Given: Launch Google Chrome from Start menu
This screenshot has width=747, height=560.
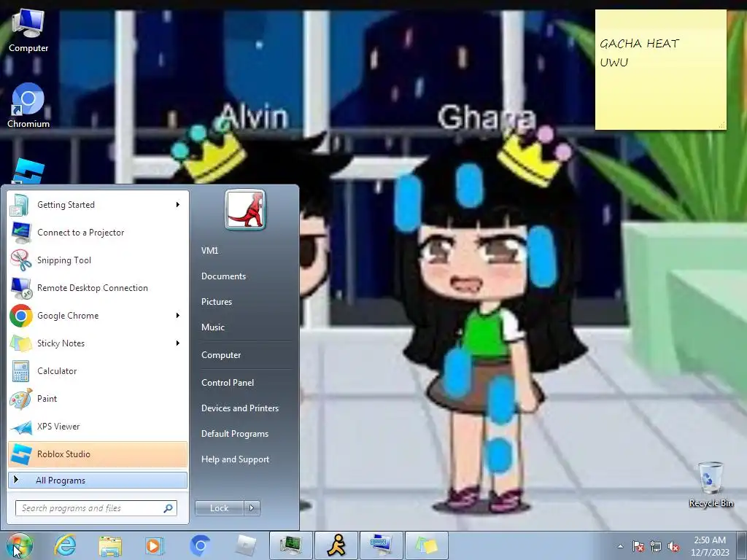Looking at the screenshot, I should tap(97, 315).
